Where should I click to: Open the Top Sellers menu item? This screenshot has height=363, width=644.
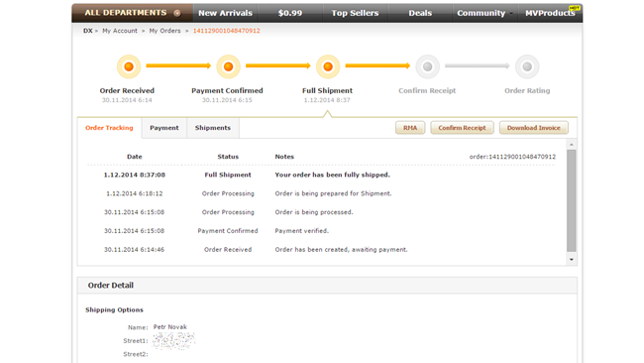click(x=355, y=13)
